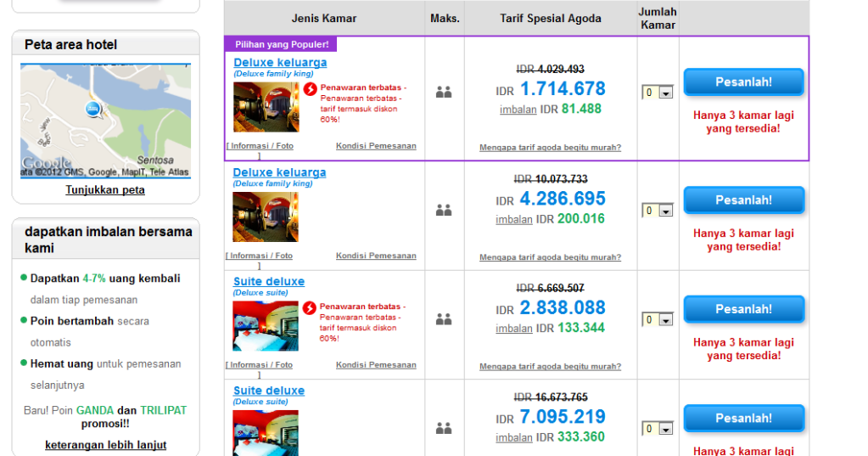Open Informasi / Foto for the popular Deluxe keluarga

pyautogui.click(x=260, y=146)
